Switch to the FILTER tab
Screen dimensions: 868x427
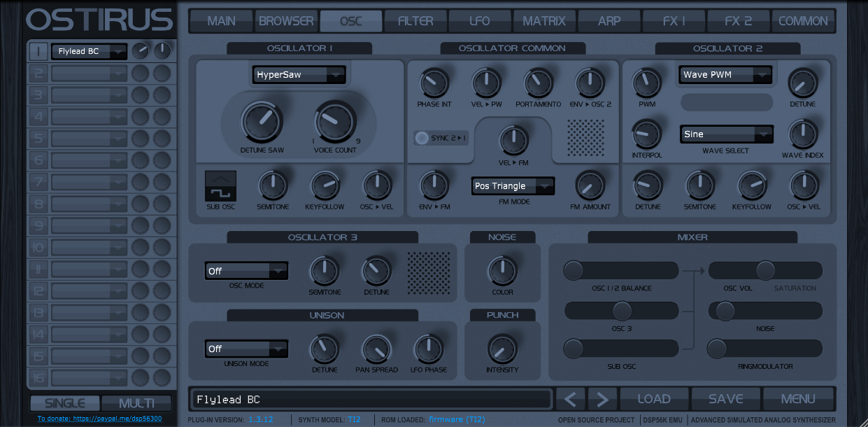(x=415, y=21)
